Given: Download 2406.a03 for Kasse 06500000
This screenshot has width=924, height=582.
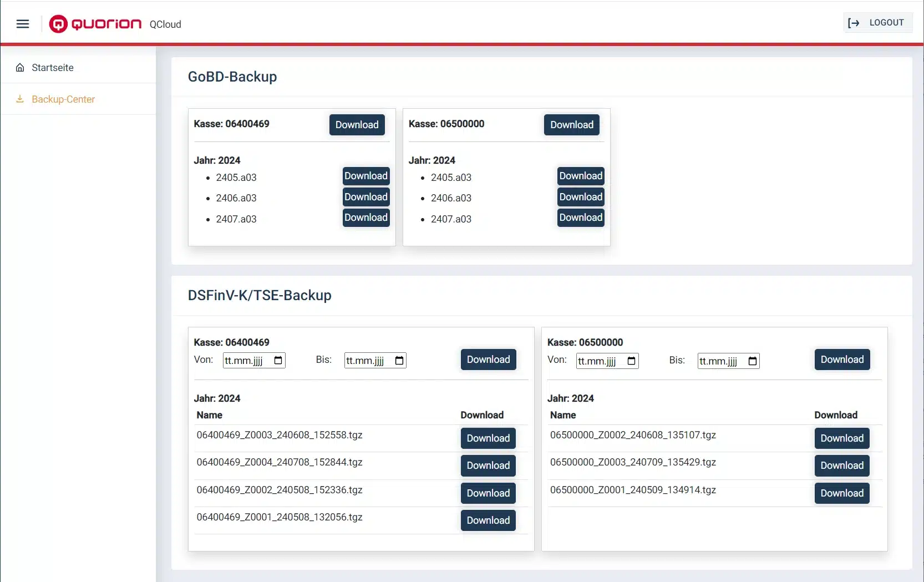Looking at the screenshot, I should pyautogui.click(x=581, y=197).
